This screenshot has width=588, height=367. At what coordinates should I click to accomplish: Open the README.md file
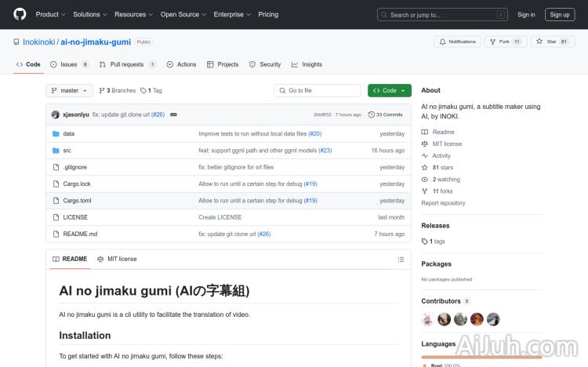pos(80,234)
